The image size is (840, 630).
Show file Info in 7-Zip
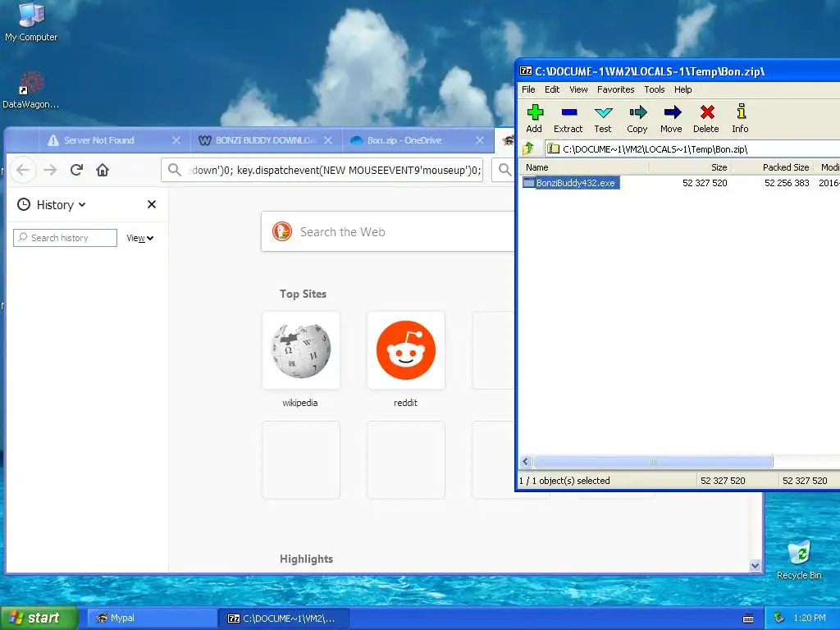(x=741, y=118)
